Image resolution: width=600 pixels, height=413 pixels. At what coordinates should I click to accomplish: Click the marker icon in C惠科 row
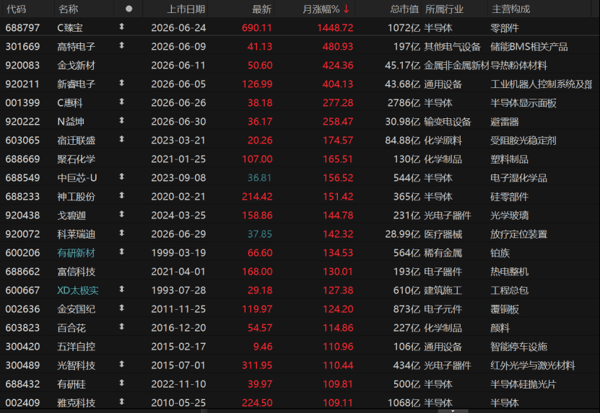122,102
